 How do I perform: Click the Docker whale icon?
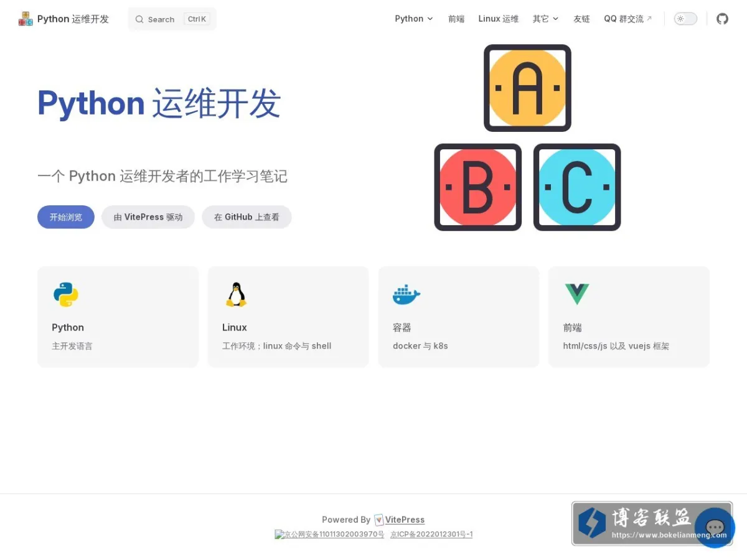coord(406,294)
